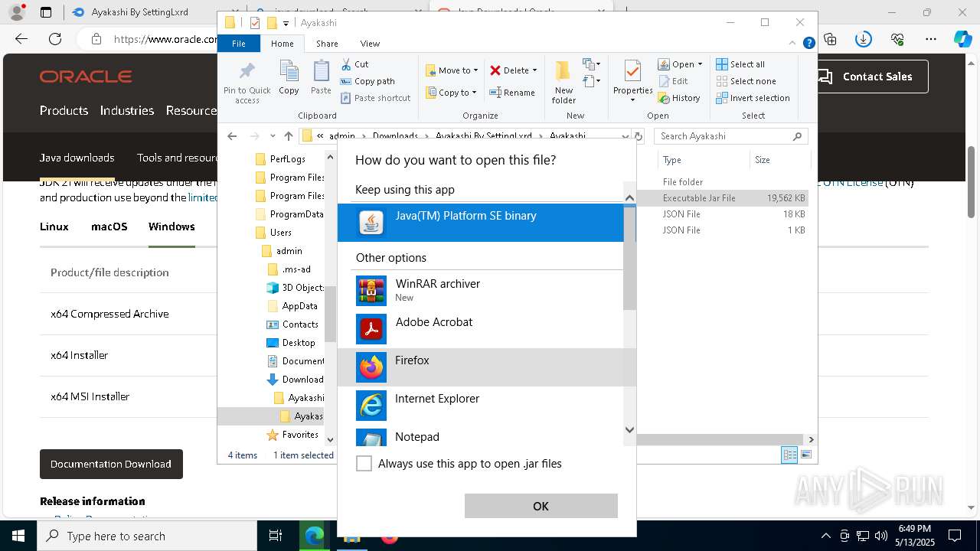Confirm the dialog with OK button
Screen dimensions: 980x551
coord(541,506)
